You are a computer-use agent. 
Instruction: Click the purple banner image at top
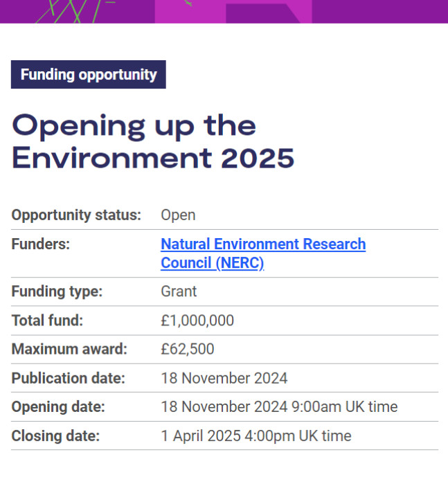(224, 12)
